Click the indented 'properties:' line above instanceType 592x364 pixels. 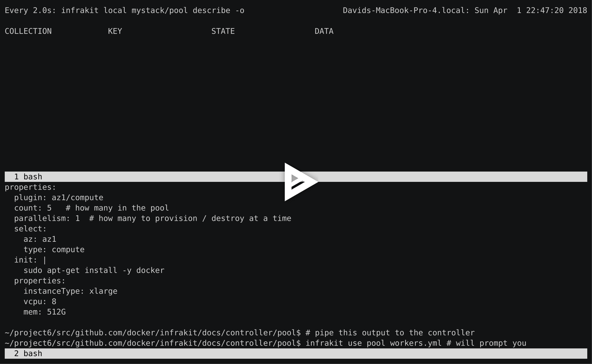click(40, 281)
